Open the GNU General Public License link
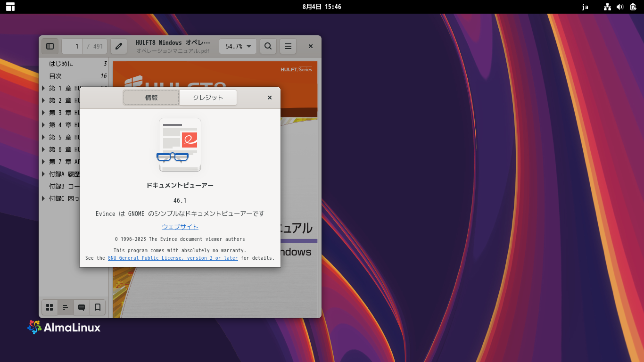Screen dimensions: 644x362 173,258
